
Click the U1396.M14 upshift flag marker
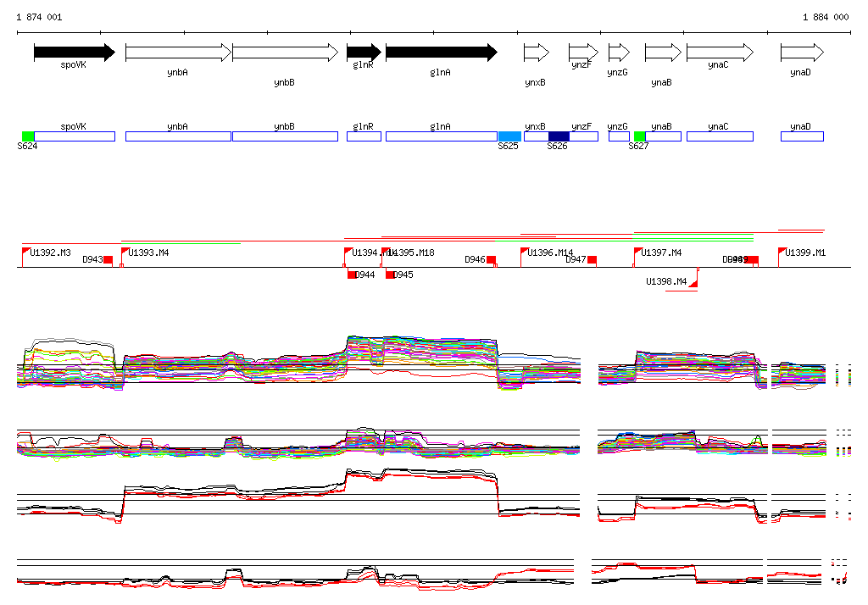point(524,253)
